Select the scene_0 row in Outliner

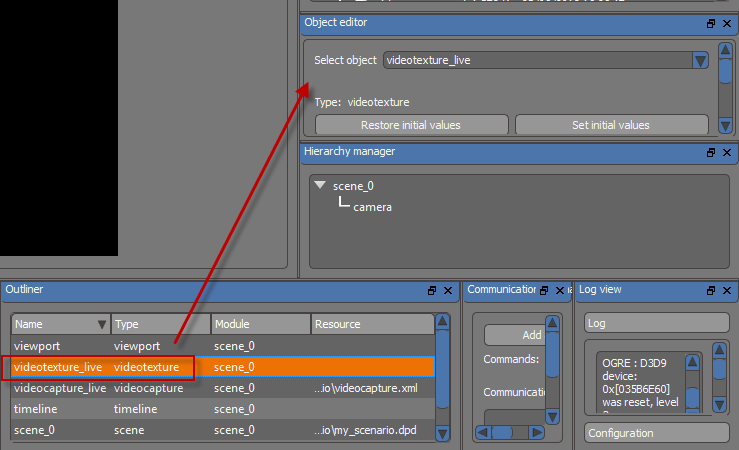point(222,430)
